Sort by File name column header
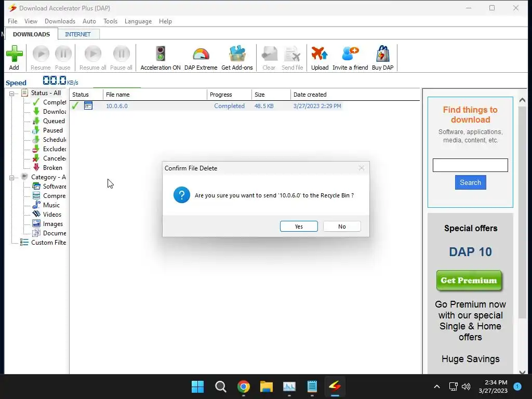532x399 pixels. [155, 95]
